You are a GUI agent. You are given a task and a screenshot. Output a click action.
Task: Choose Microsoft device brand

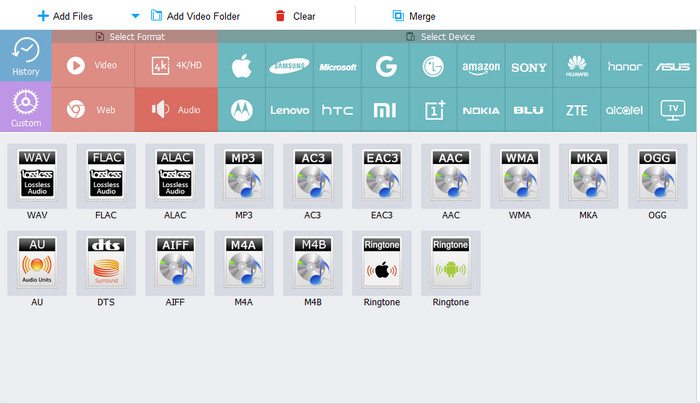(x=338, y=66)
